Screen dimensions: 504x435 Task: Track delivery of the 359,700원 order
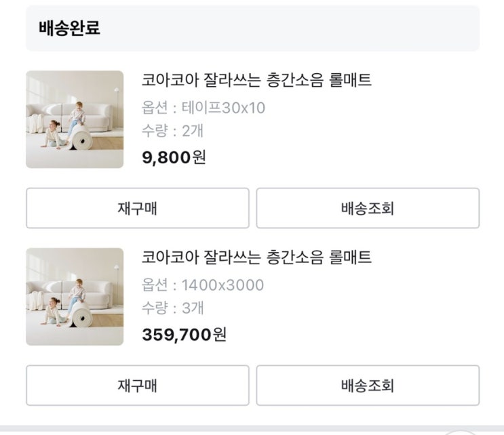point(367,386)
